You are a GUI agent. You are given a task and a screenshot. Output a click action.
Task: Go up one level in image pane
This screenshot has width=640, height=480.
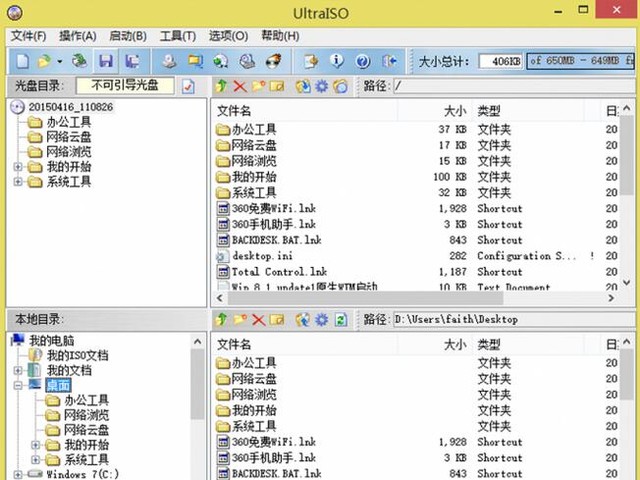[221, 86]
